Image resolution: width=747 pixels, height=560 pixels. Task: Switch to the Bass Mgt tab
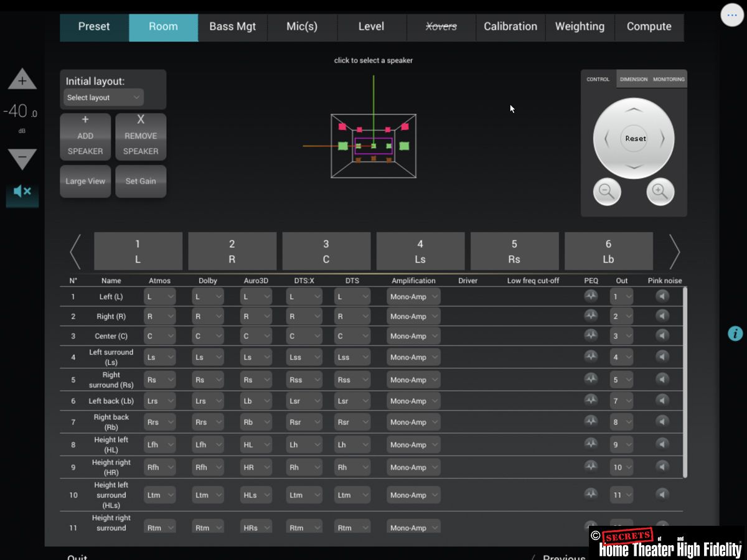233,27
